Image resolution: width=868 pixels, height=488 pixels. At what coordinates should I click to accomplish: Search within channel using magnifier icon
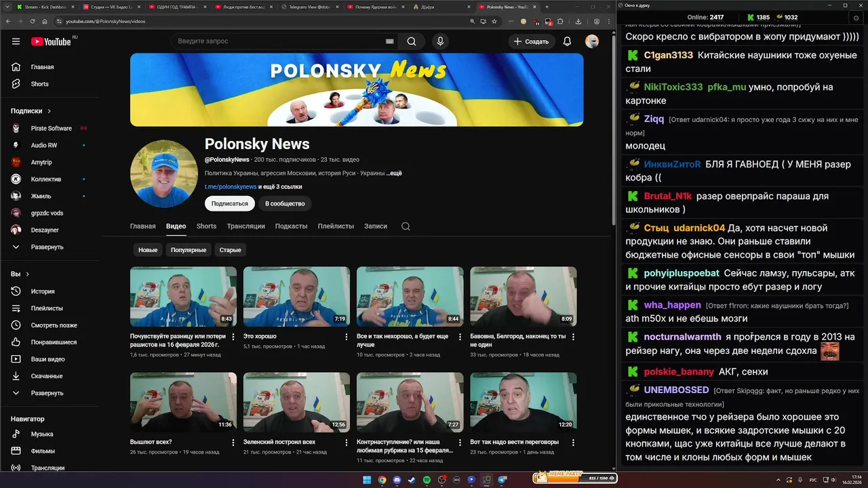(406, 226)
